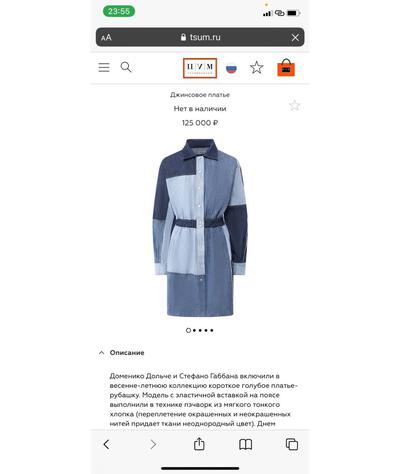Tap the denim dress product photo
The image size is (400, 474).
[200, 228]
